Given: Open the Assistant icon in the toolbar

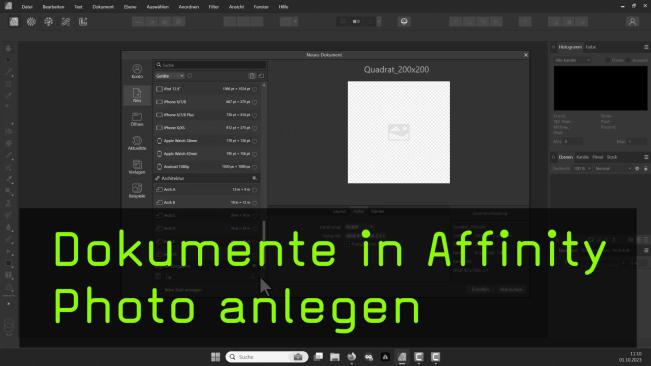Looking at the screenshot, I should tap(404, 21).
